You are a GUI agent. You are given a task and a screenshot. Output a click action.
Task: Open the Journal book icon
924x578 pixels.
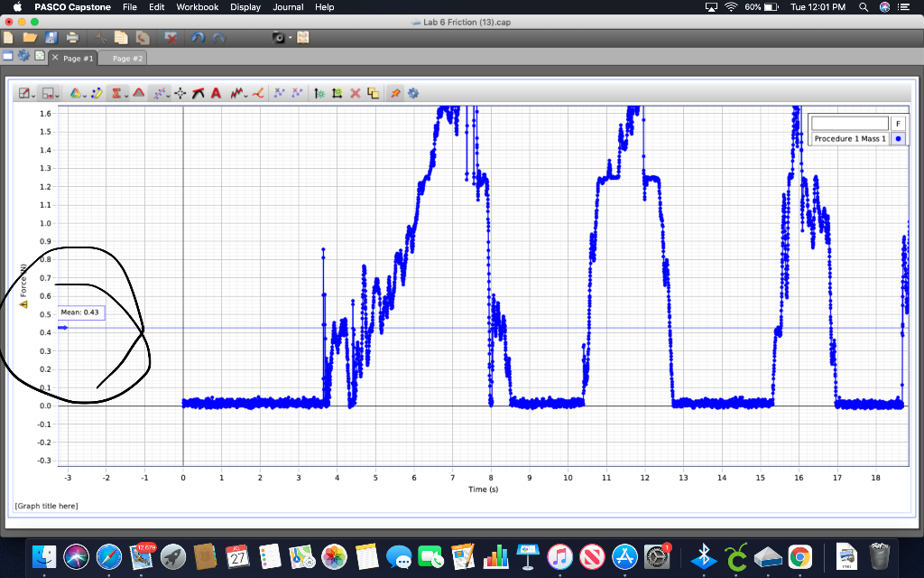tap(303, 38)
